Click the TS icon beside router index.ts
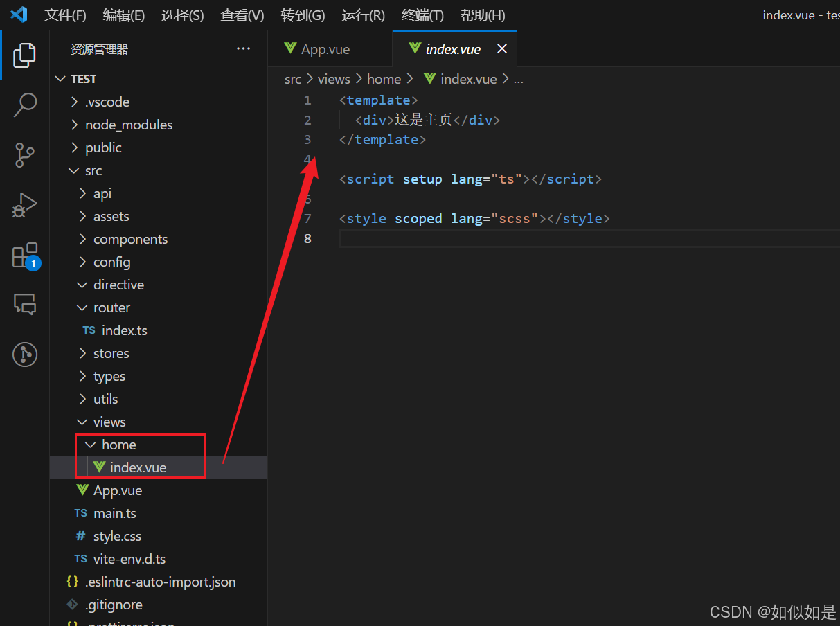 [x=89, y=330]
